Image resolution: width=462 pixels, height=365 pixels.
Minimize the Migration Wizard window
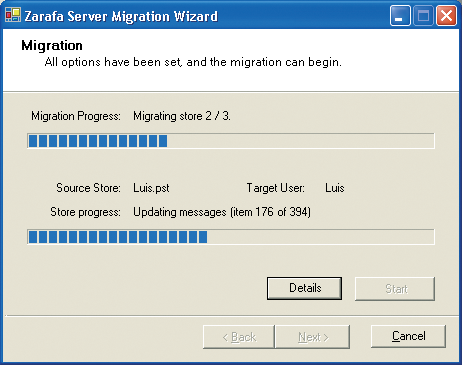pyautogui.click(x=400, y=15)
